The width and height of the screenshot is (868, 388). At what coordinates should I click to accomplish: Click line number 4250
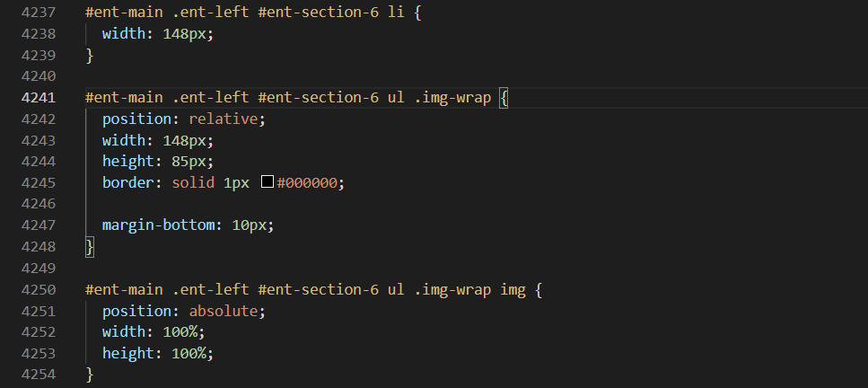click(x=39, y=289)
